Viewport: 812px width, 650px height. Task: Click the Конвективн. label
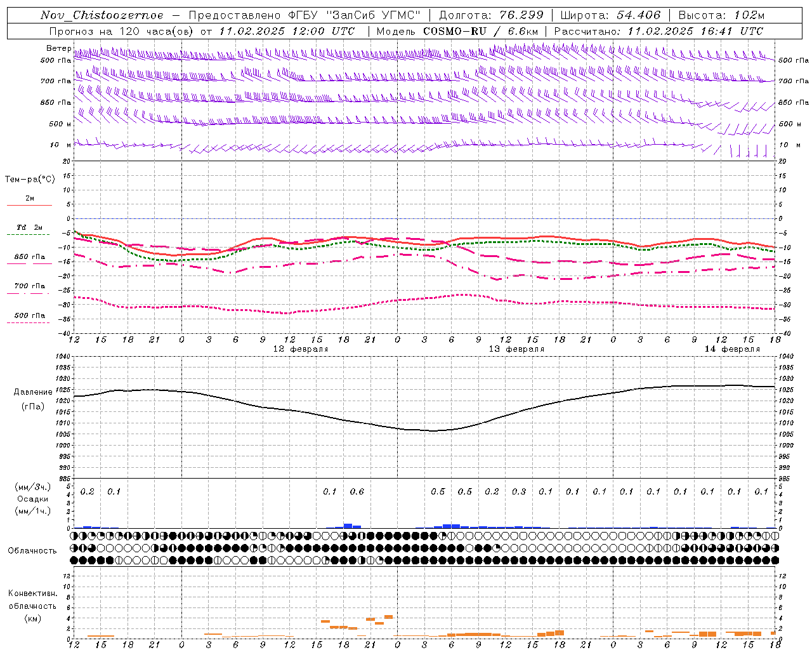tap(32, 594)
